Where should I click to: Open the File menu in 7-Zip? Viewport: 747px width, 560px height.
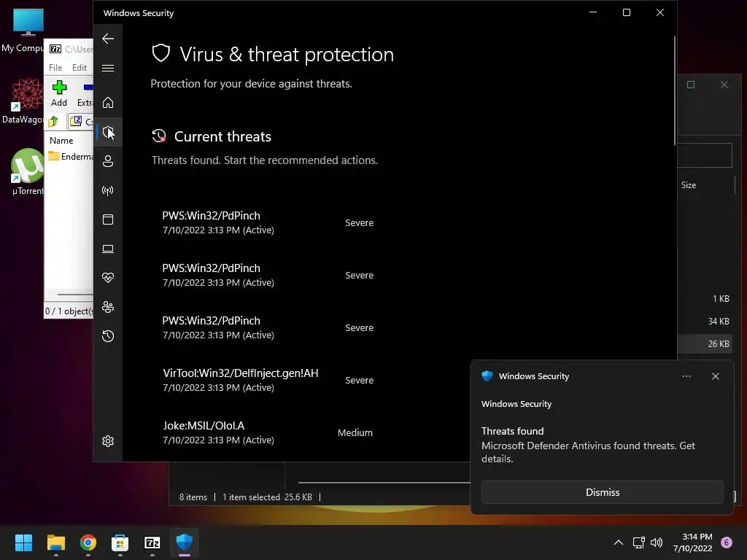(55, 68)
